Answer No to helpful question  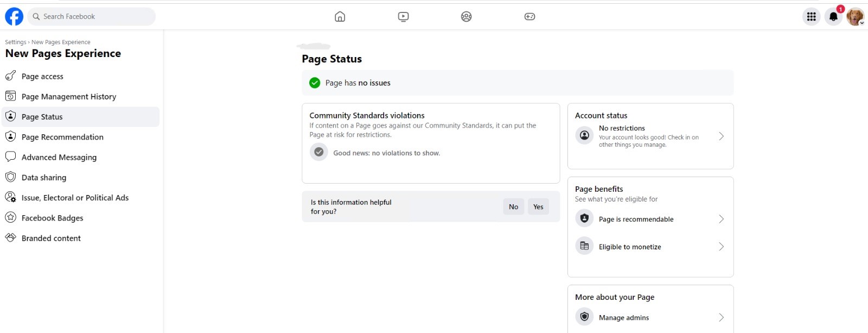pos(513,206)
